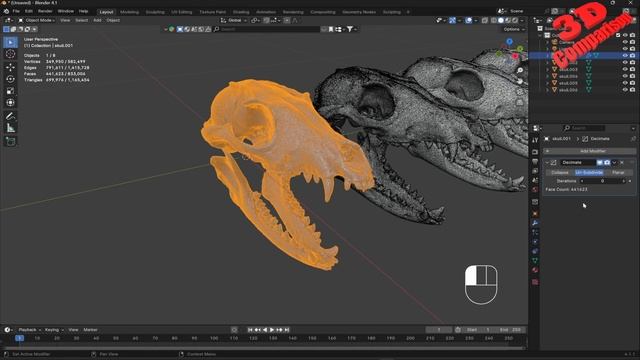640x360 pixels.
Task: Expand the skull.004 outliner row
Action: pos(548,76)
